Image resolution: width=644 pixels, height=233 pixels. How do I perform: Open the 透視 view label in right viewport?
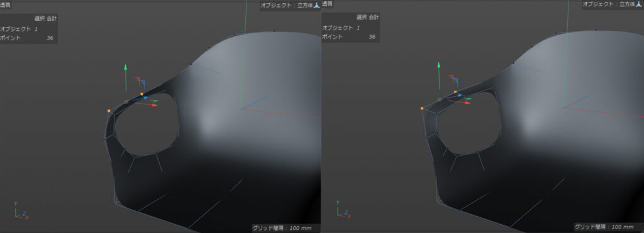pyautogui.click(x=327, y=4)
